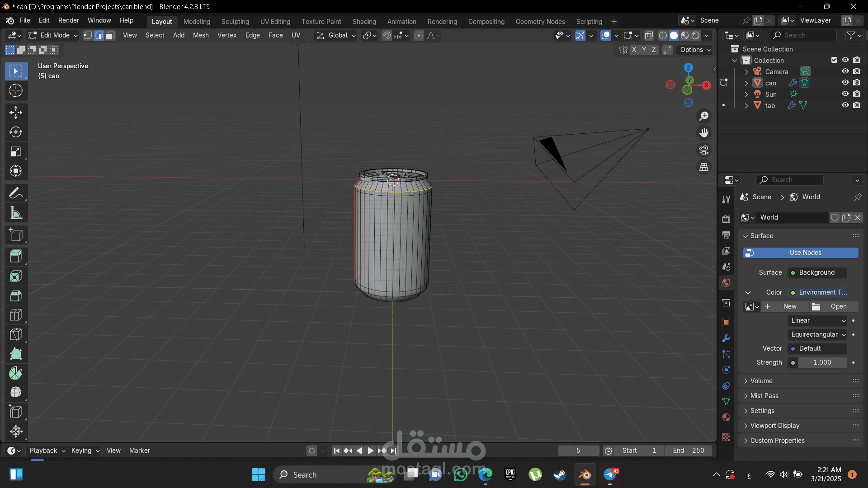Open Material properties tab
Viewport: 868px width, 488px height.
726,417
